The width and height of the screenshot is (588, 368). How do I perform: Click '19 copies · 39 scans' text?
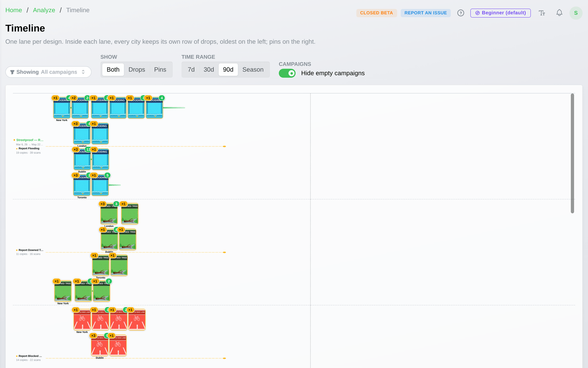[x=28, y=153]
